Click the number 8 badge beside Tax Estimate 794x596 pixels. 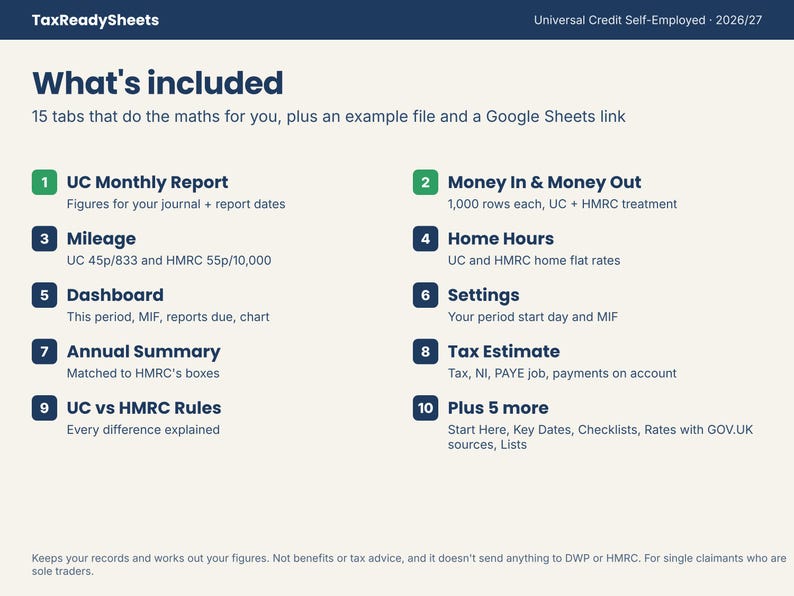(x=425, y=351)
